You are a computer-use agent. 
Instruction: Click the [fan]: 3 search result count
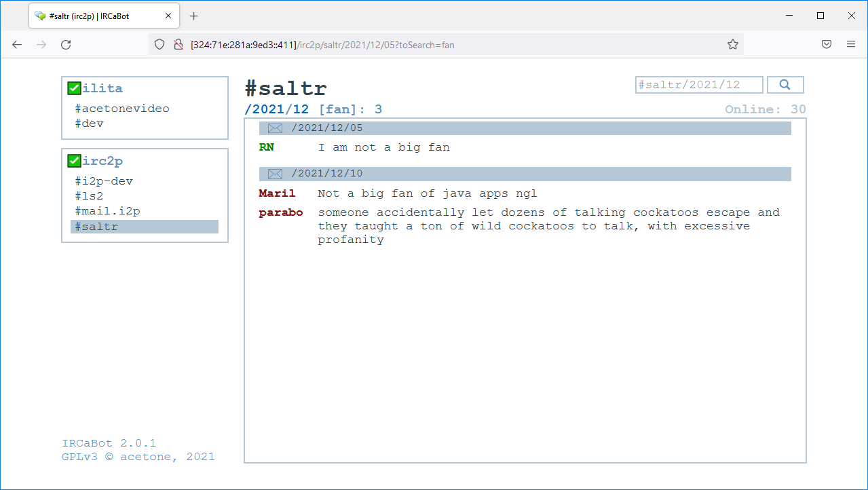click(x=351, y=109)
